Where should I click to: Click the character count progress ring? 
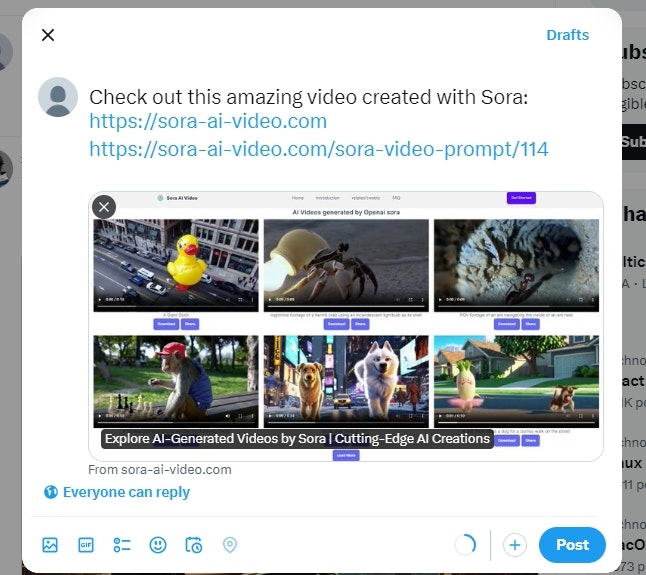pyautogui.click(x=466, y=545)
